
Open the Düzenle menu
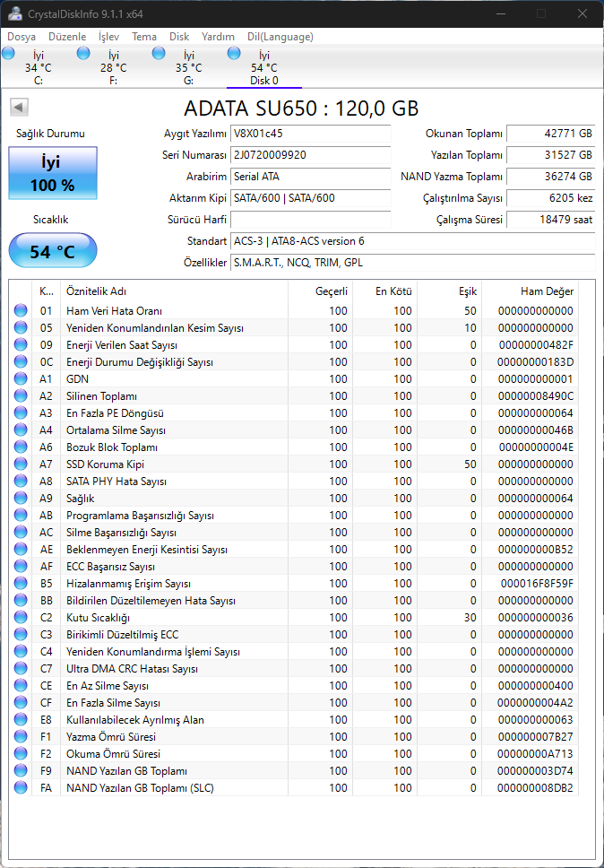click(67, 37)
